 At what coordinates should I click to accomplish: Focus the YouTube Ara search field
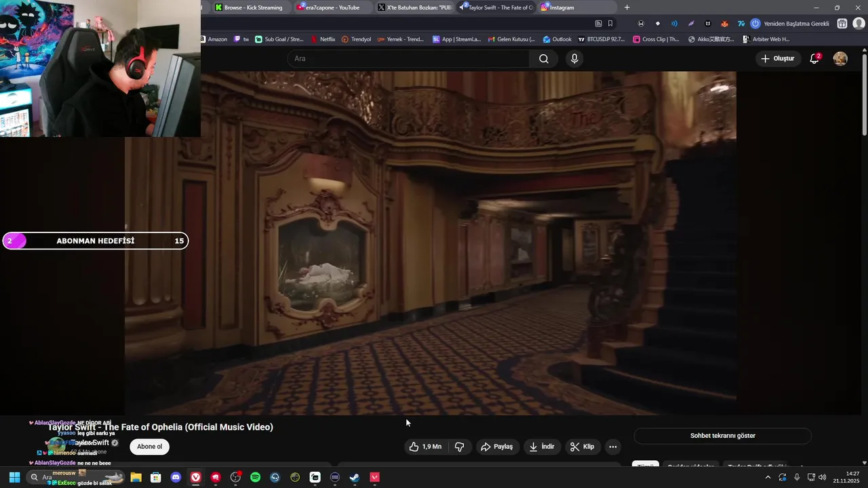(x=408, y=58)
